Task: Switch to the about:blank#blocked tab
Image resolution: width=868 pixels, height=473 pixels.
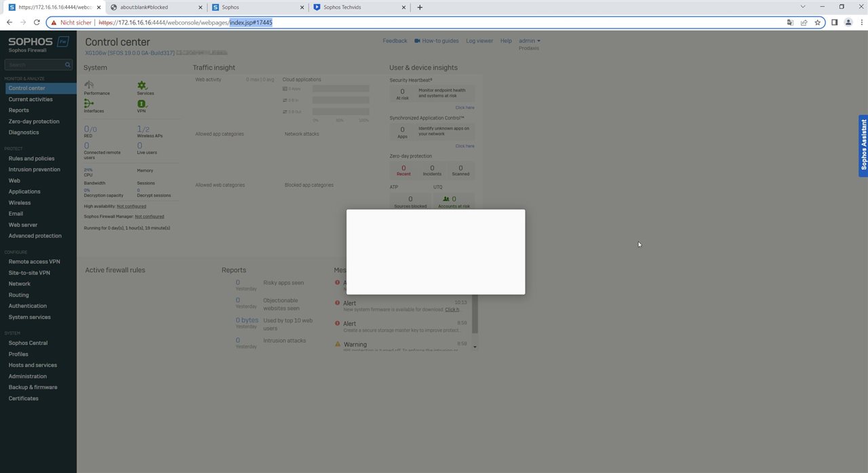Action: coord(156,7)
